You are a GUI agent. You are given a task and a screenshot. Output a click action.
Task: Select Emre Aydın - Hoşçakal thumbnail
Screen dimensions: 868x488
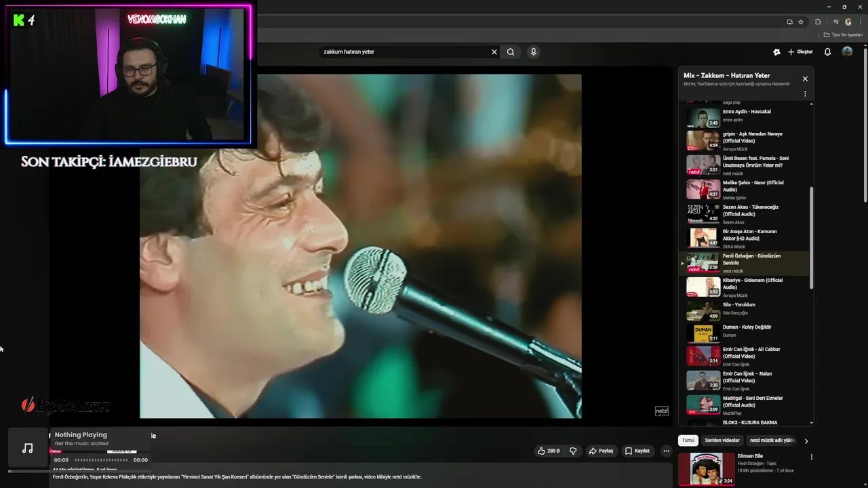703,118
